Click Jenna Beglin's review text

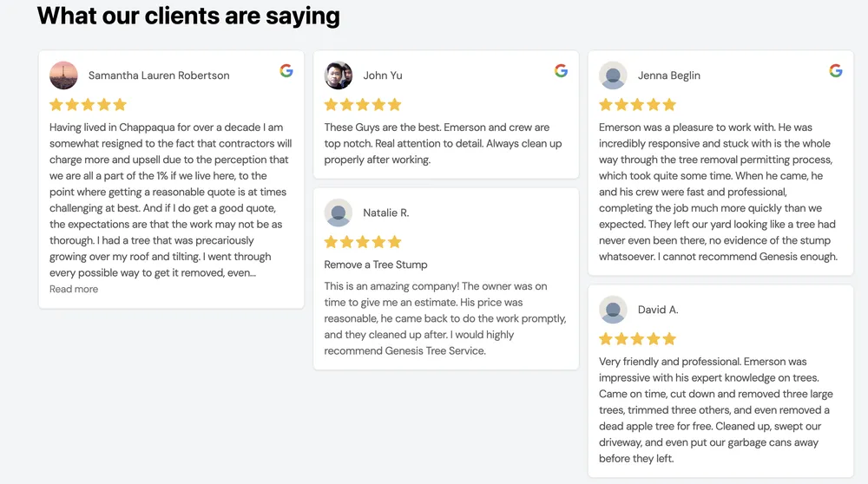pos(719,192)
